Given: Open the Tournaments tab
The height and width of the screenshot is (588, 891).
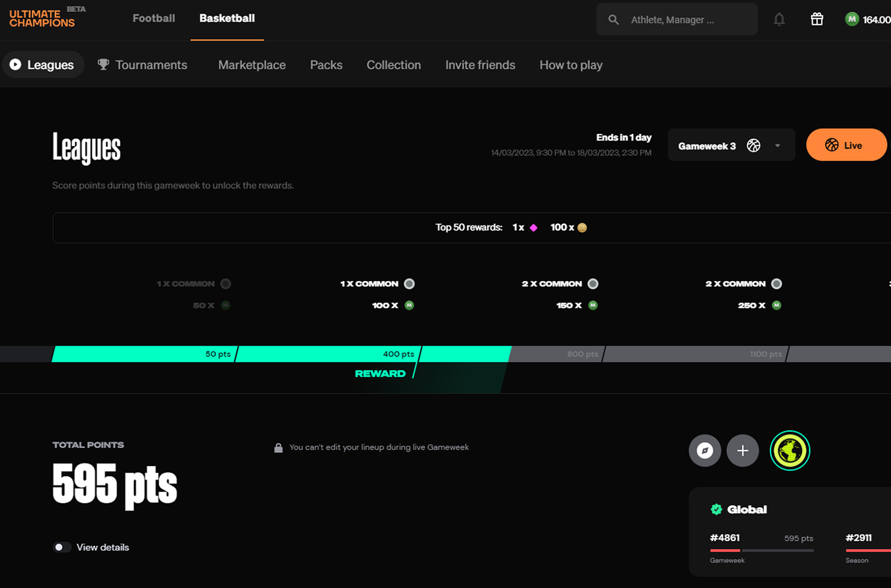Looking at the screenshot, I should coord(143,65).
